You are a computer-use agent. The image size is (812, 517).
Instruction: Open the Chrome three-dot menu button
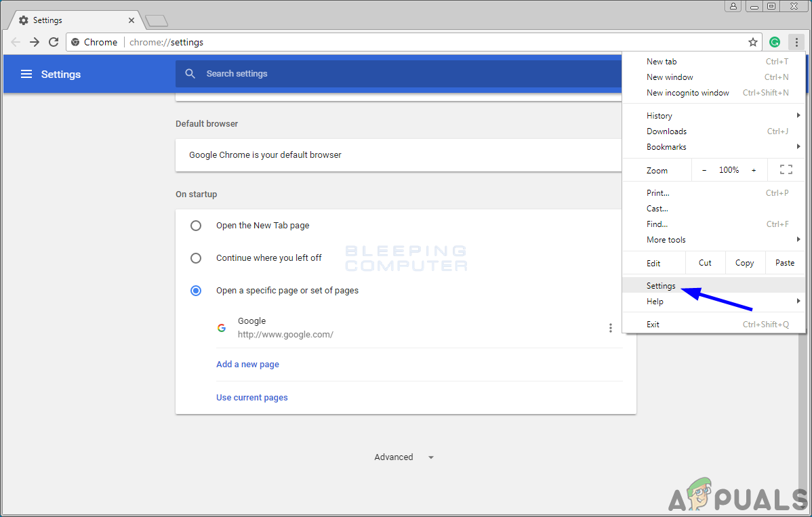(x=796, y=42)
